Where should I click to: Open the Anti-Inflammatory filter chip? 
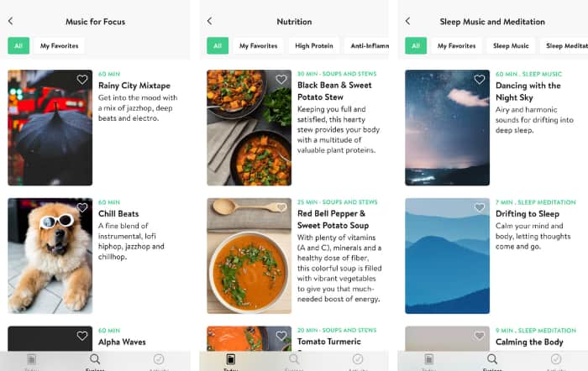click(367, 45)
